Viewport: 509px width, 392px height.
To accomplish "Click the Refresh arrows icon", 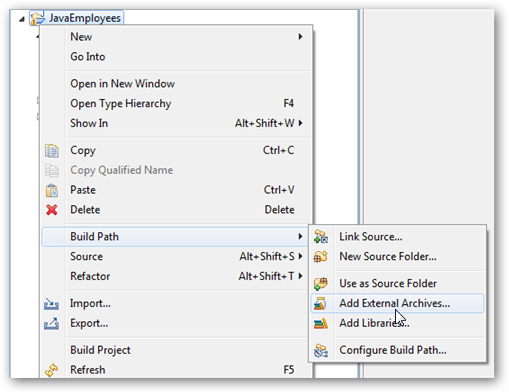I will 52,370.
